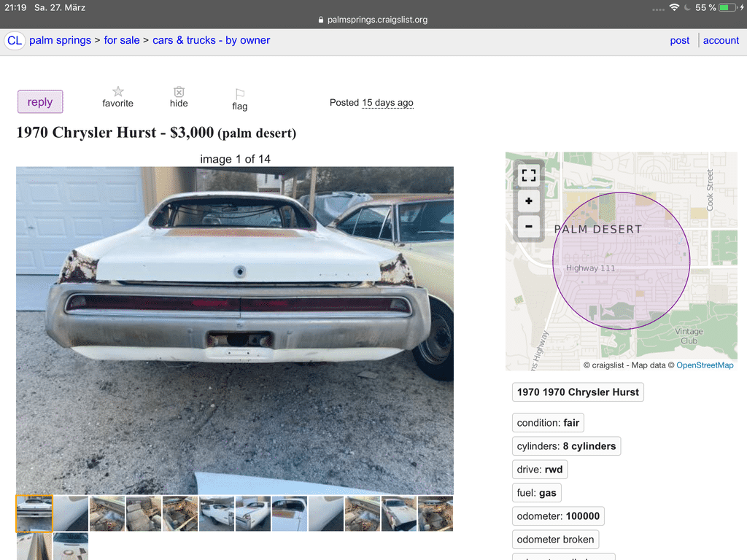
Task: Hide this listing using the trash icon
Action: pyautogui.click(x=179, y=97)
